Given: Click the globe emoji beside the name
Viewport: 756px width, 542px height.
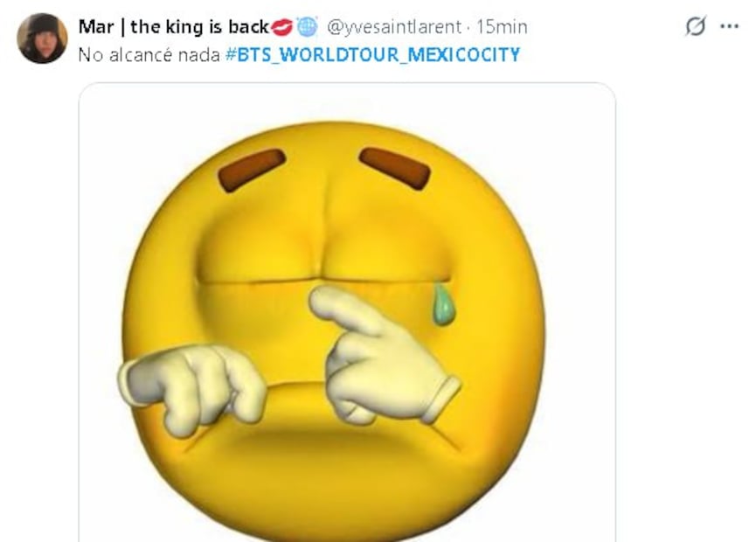Looking at the screenshot, I should click(x=307, y=28).
